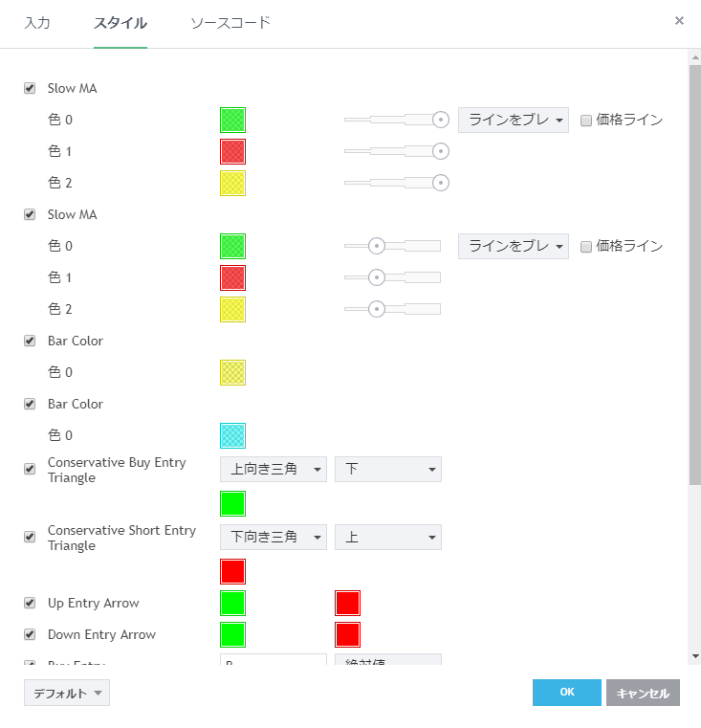Expand the 上向き三角 shape dropdown
Screen dimensions: 701x728
pyautogui.click(x=273, y=470)
